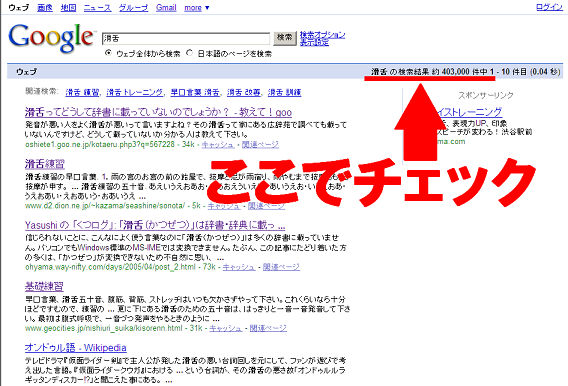The width and height of the screenshot is (568, 386).
Task: Open the 基礎練習 result title
Action: (44, 286)
